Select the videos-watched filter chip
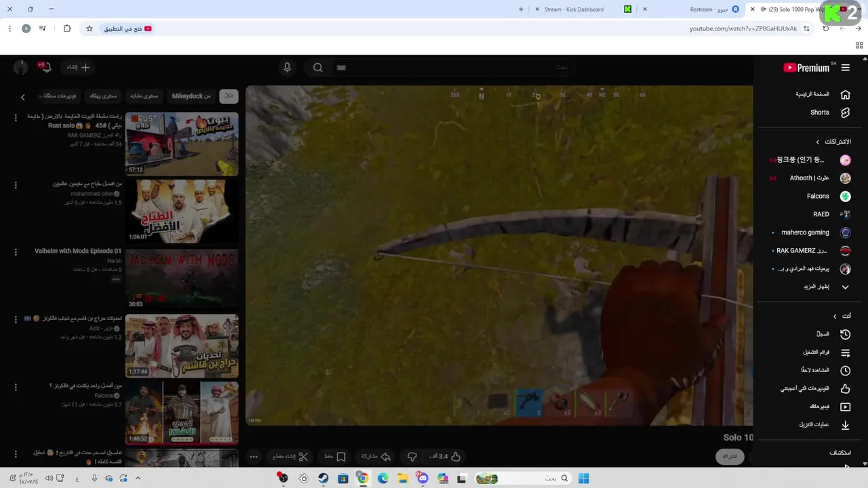868x488 pixels. [59, 96]
